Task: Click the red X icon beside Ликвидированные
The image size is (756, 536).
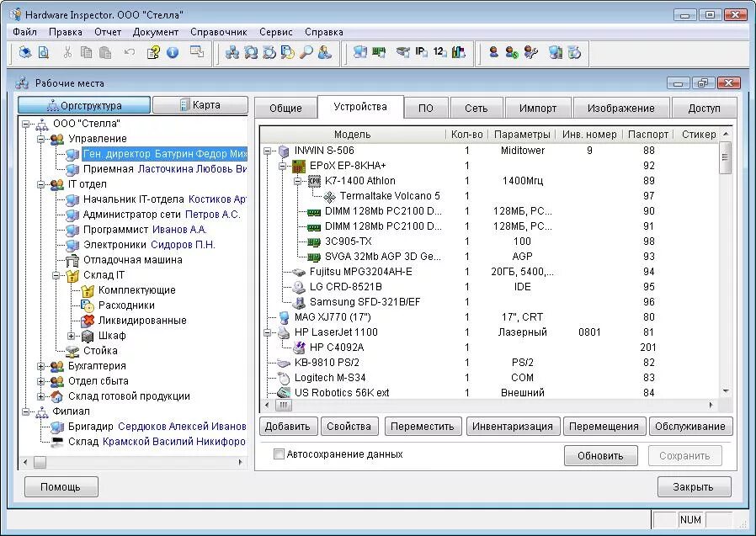Action: click(88, 321)
